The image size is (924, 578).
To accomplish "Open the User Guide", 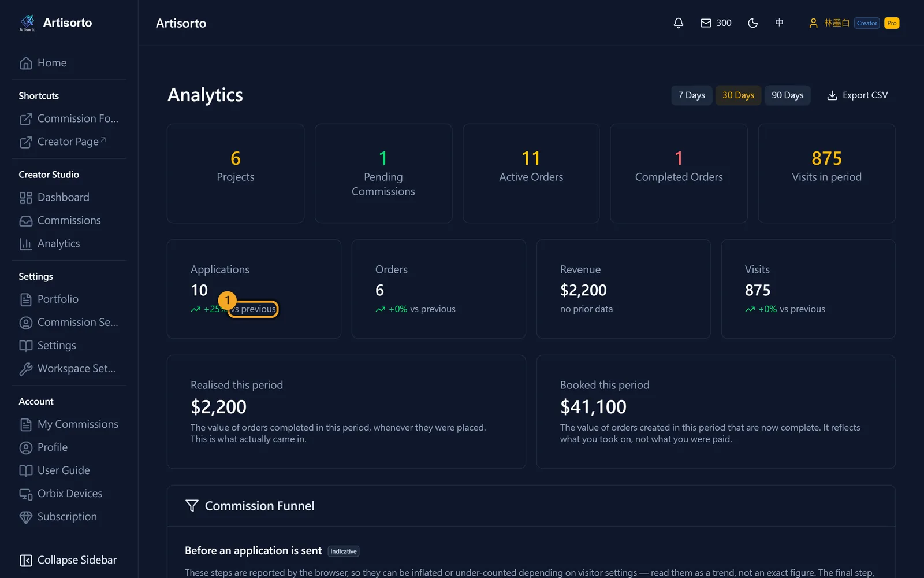I will click(x=69, y=470).
